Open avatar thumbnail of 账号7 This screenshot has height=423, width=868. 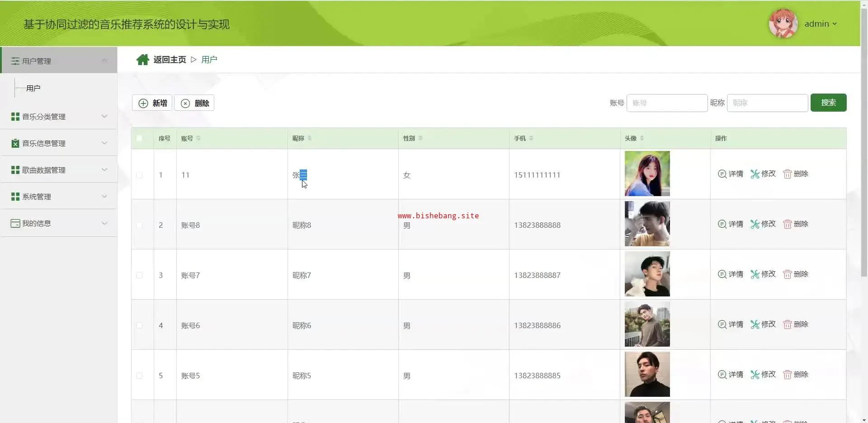click(x=647, y=274)
